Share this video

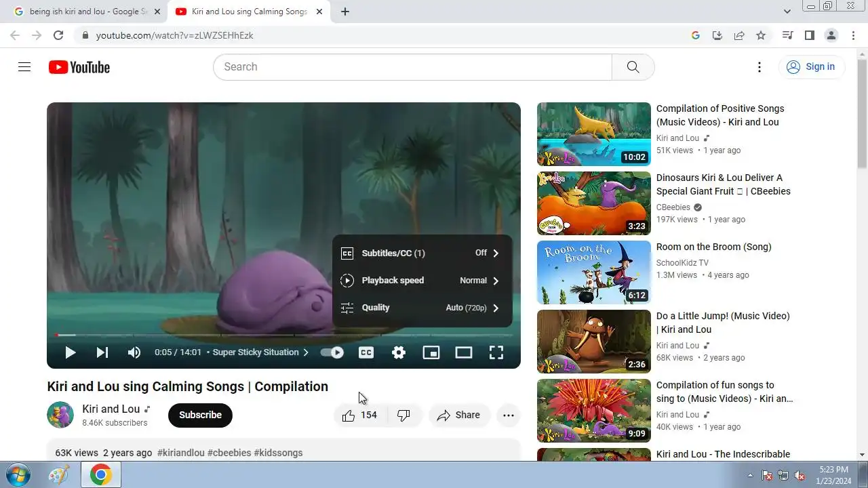[459, 415]
